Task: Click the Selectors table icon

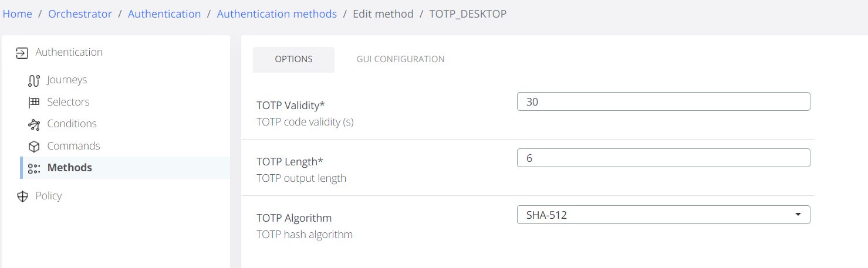Action: [x=34, y=102]
